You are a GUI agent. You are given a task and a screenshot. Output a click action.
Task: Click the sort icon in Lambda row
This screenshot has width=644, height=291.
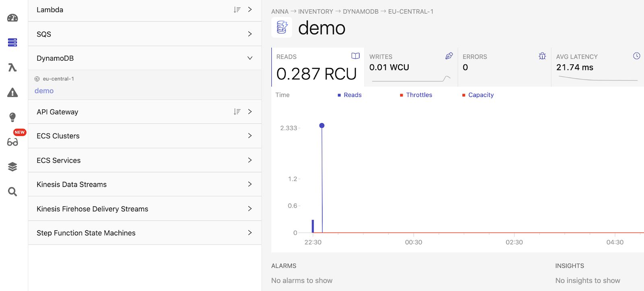coord(237,10)
